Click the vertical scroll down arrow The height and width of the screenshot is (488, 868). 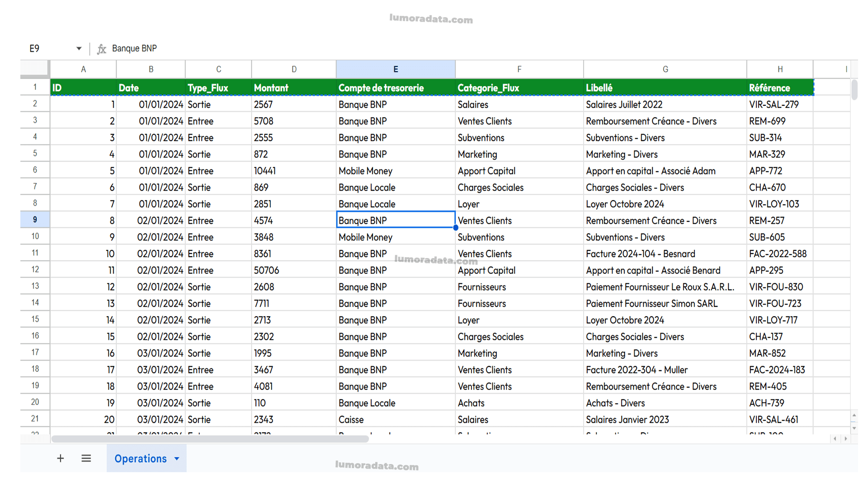click(x=854, y=427)
